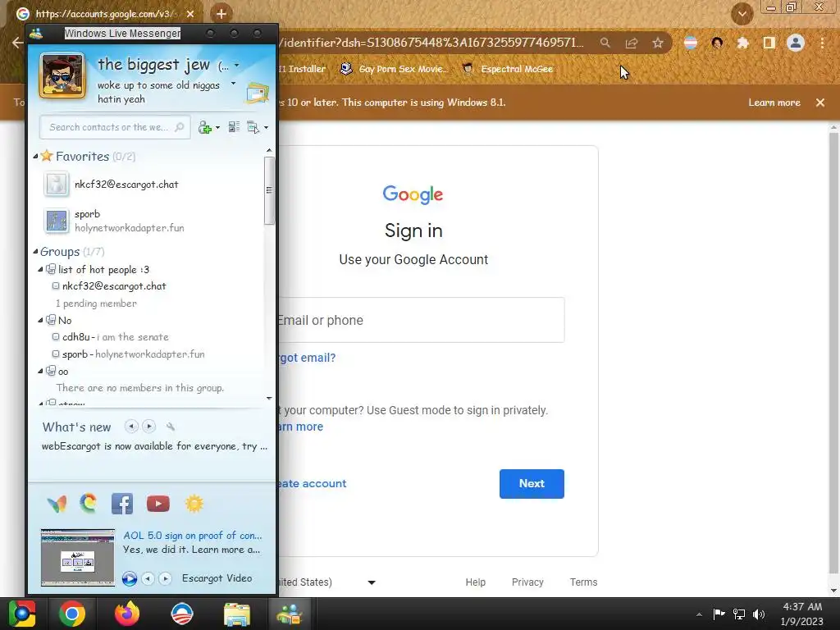Image resolution: width=840 pixels, height=630 pixels.
Task: Click the Create account link
Action: click(x=313, y=483)
